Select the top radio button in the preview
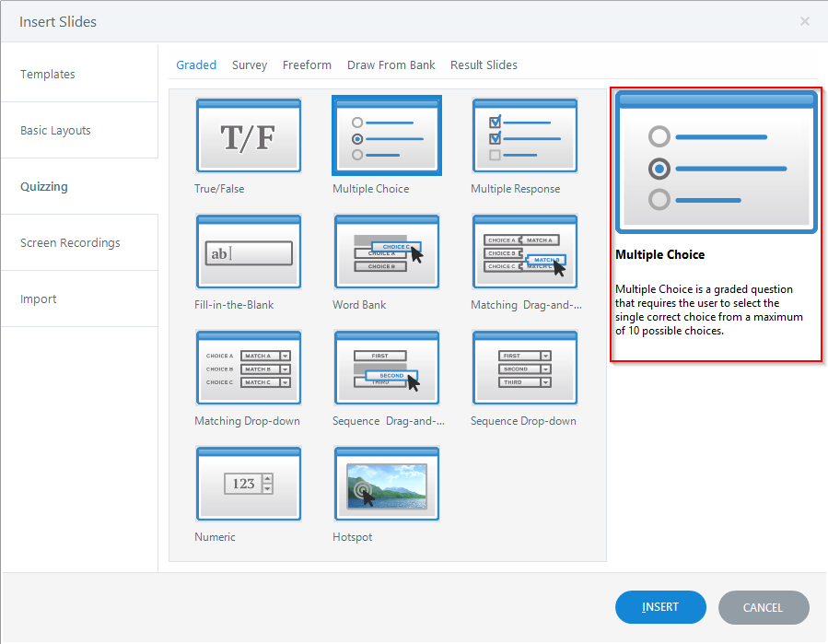828x644 pixels. click(x=659, y=136)
